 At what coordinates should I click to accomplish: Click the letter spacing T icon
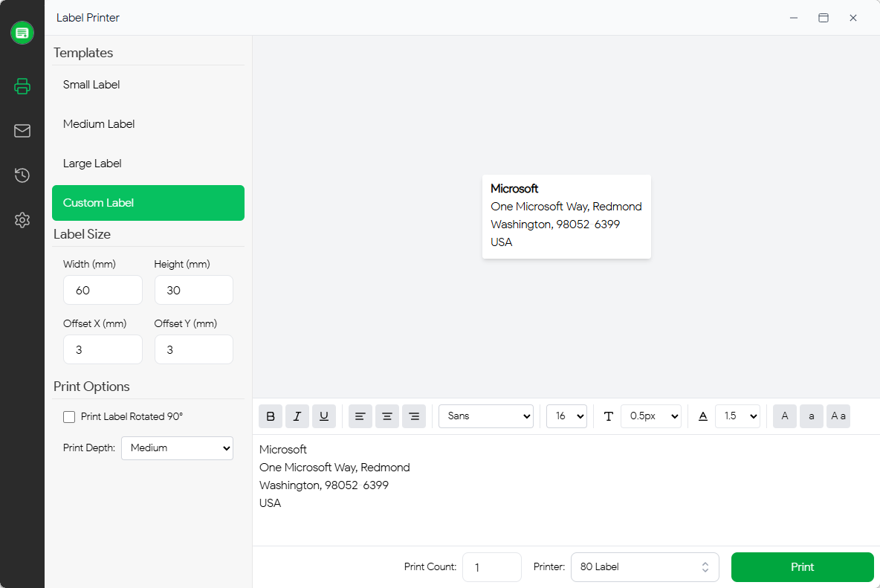coord(609,416)
